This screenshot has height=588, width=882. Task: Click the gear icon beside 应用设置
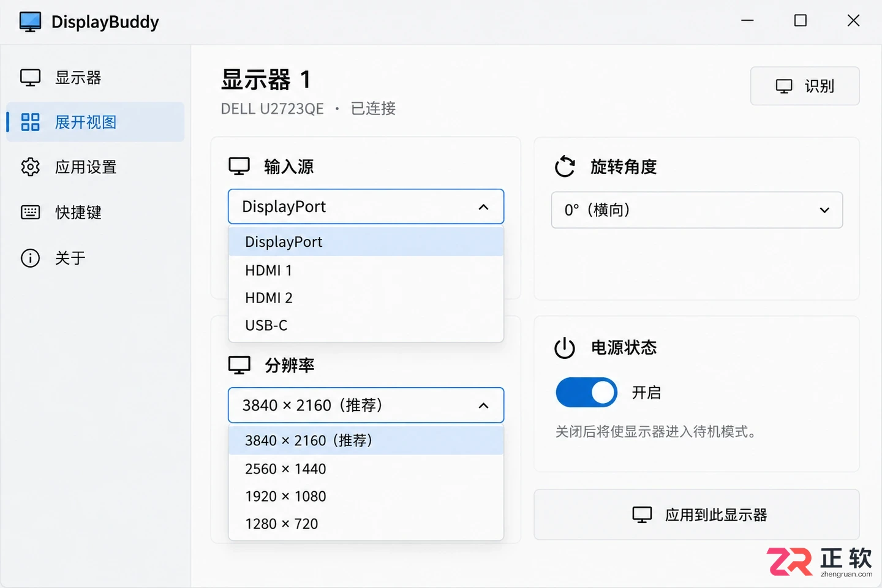30,167
